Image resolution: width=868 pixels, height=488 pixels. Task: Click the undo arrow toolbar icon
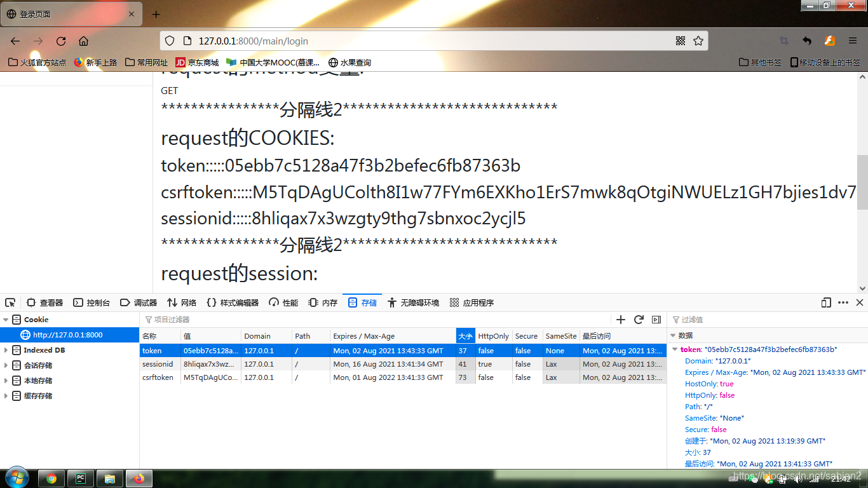(806, 41)
